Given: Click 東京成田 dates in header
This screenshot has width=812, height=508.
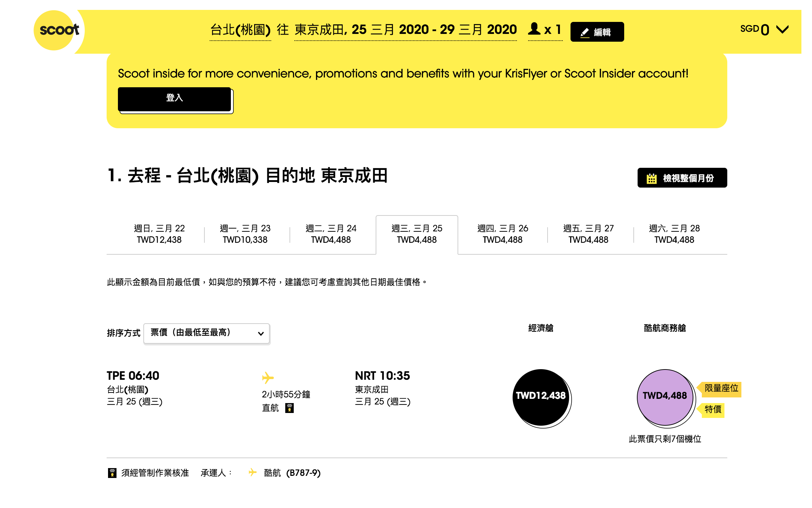Looking at the screenshot, I should 406,30.
